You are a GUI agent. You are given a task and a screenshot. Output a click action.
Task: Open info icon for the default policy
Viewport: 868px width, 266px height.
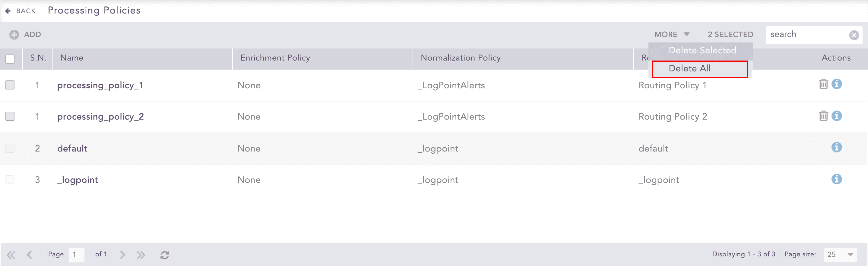point(837,147)
